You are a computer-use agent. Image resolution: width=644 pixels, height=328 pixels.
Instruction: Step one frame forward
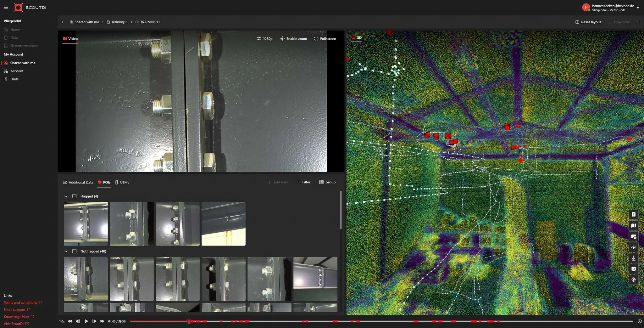tap(94, 321)
